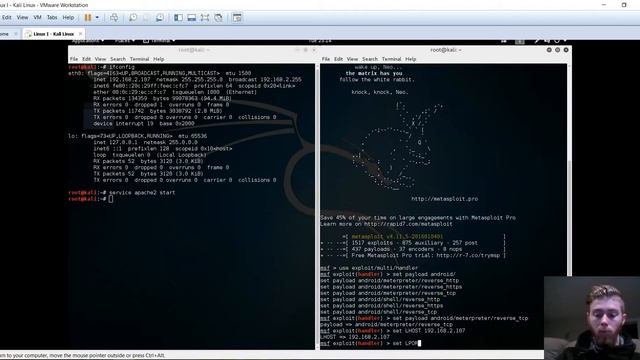This screenshot has height=360, width=640.
Task: Click the left terminal title bar root@kali
Action: (194, 50)
